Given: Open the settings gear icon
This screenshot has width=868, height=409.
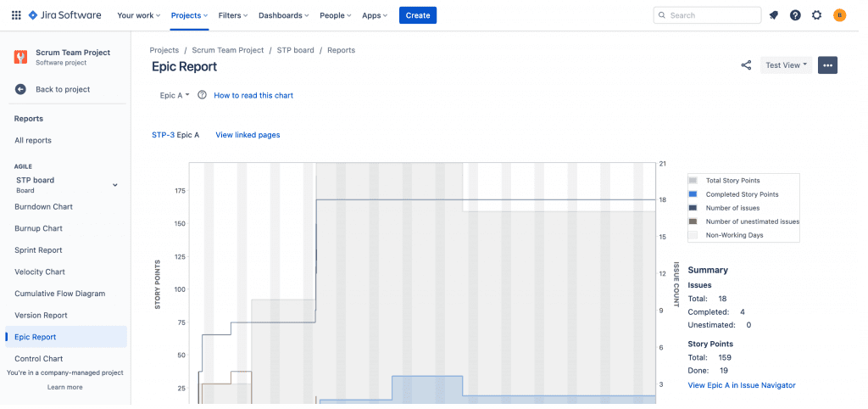Looking at the screenshot, I should pyautogui.click(x=817, y=15).
